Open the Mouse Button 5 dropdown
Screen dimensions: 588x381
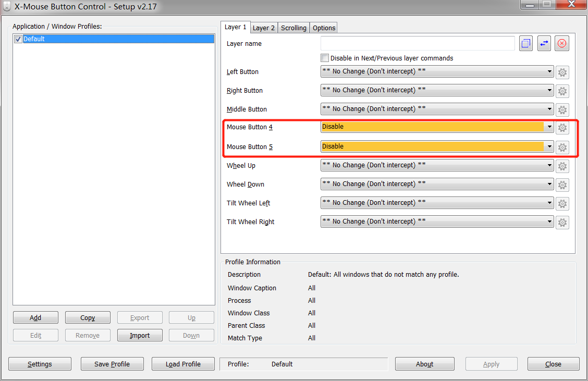click(437, 146)
